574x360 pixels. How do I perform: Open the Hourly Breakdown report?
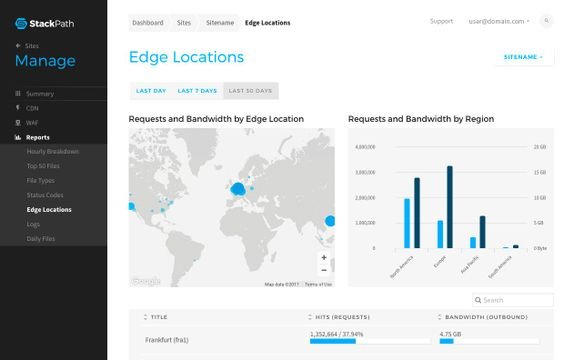53,151
